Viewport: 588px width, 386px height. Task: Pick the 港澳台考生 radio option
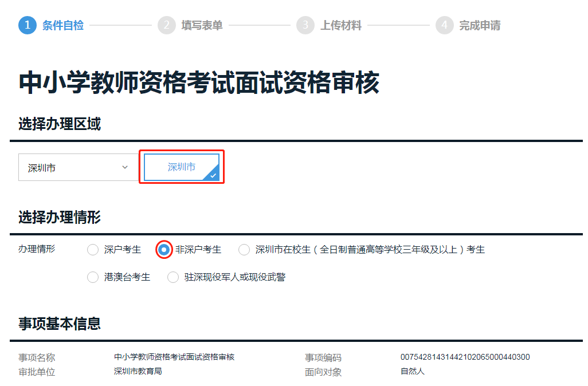coord(93,277)
